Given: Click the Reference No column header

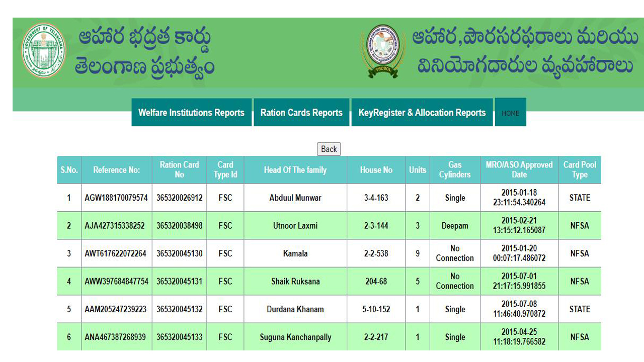Looking at the screenshot, I should point(116,170).
